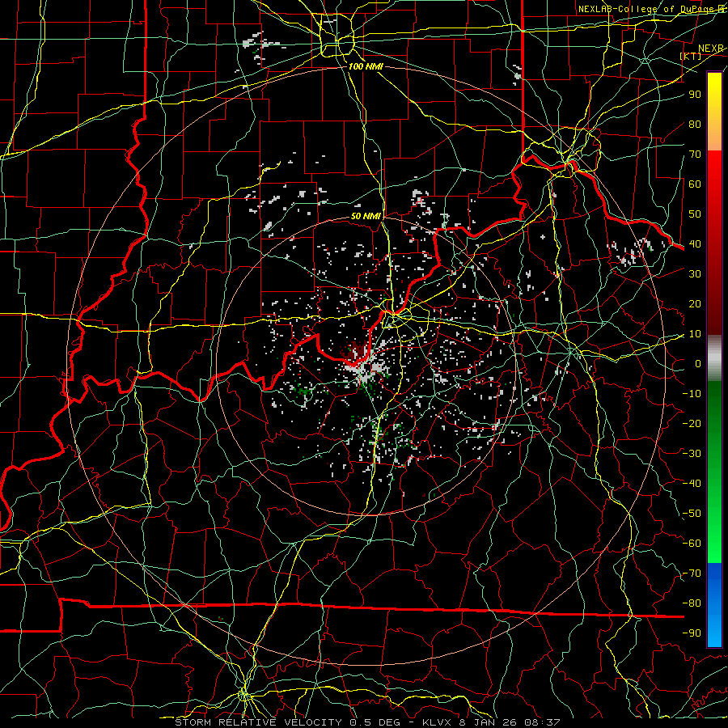
Task: Click the -20 legend value
Action: point(692,423)
